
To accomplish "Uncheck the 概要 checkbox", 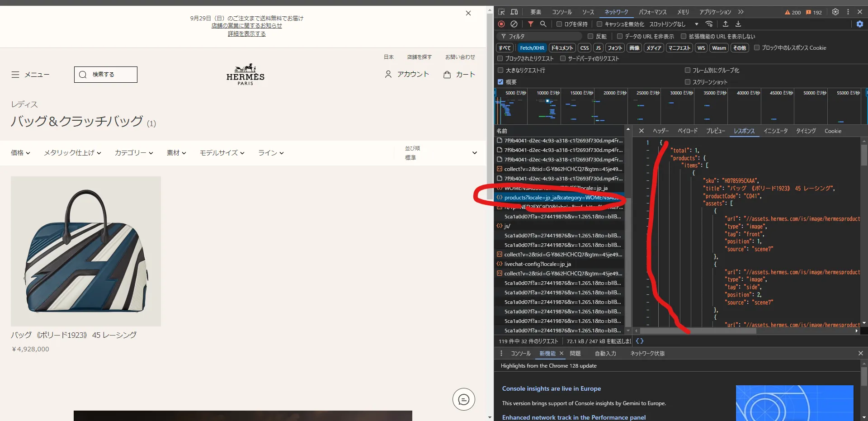I will [x=500, y=82].
